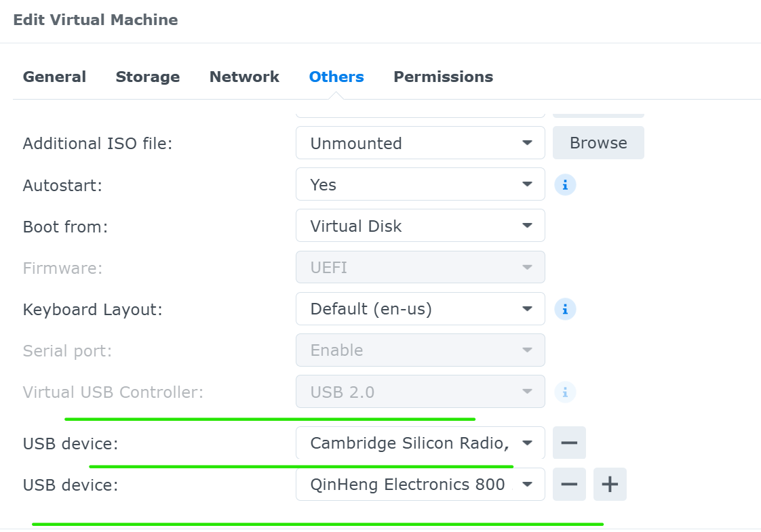Image resolution: width=761 pixels, height=532 pixels.
Task: Open the Keyboard Layout Default (en-us) dropdown
Action: 421,309
